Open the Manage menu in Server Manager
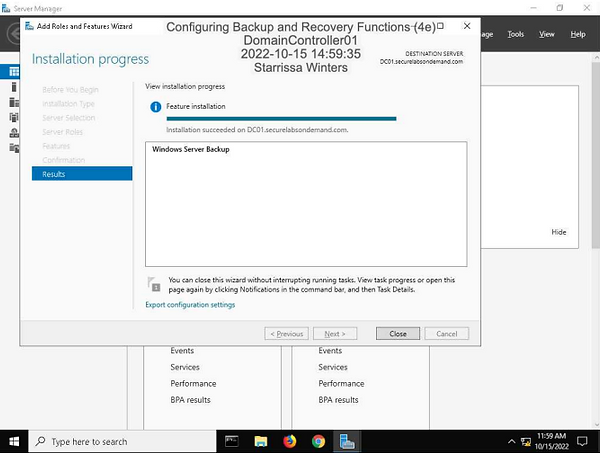Screen dimensions: 600x454 [487, 34]
